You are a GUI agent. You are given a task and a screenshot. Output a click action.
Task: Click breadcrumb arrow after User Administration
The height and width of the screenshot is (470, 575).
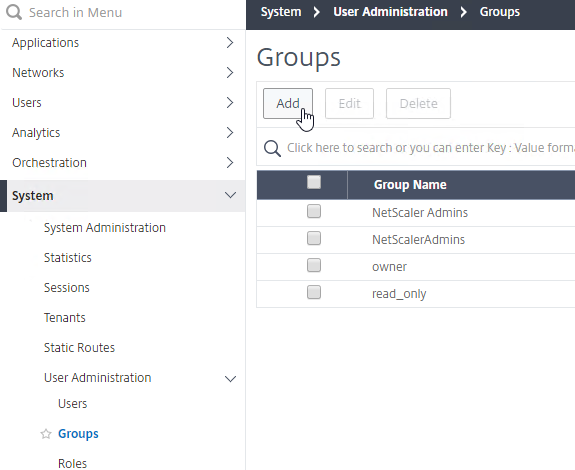[x=464, y=12]
